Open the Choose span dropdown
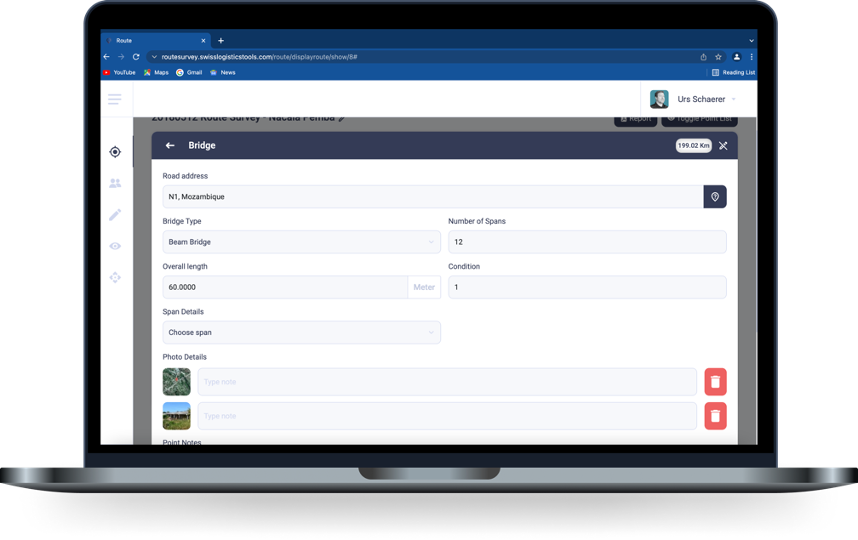The height and width of the screenshot is (540, 858). 301,333
